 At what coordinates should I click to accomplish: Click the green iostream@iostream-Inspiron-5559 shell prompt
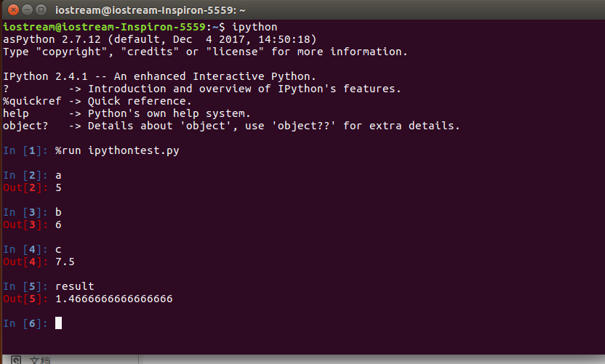point(104,27)
